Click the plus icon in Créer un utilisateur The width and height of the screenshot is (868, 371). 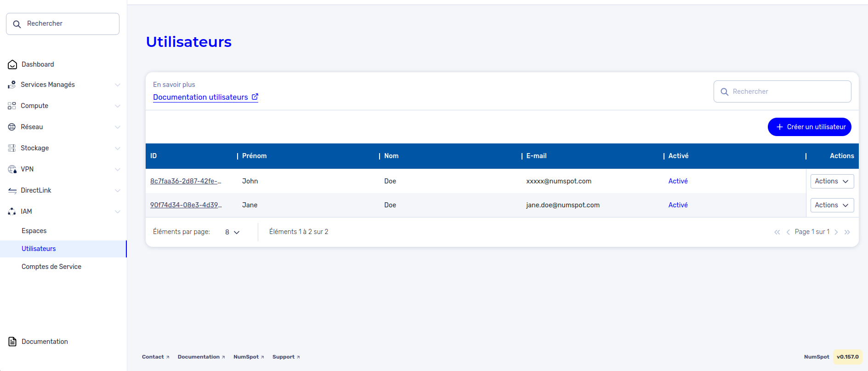[779, 127]
